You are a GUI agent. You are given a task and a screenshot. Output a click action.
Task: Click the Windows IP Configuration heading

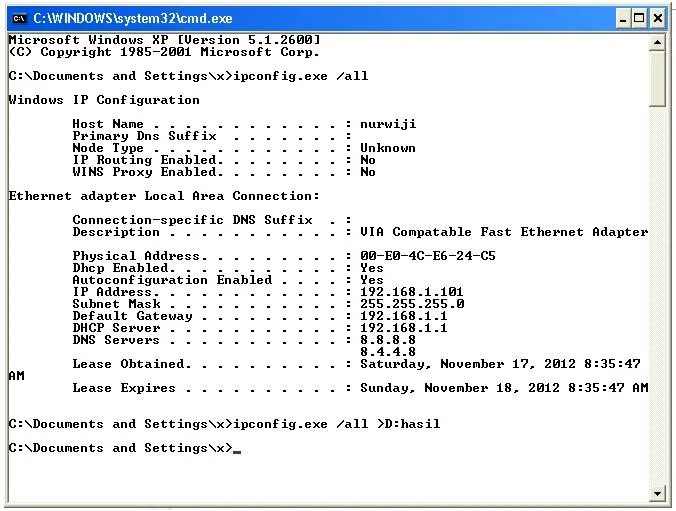(x=104, y=100)
